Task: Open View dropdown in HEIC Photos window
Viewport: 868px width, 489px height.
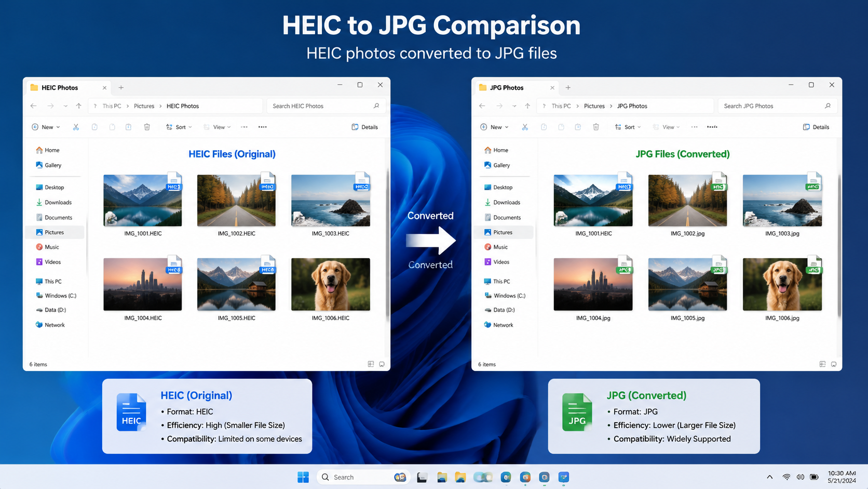Action: point(218,127)
